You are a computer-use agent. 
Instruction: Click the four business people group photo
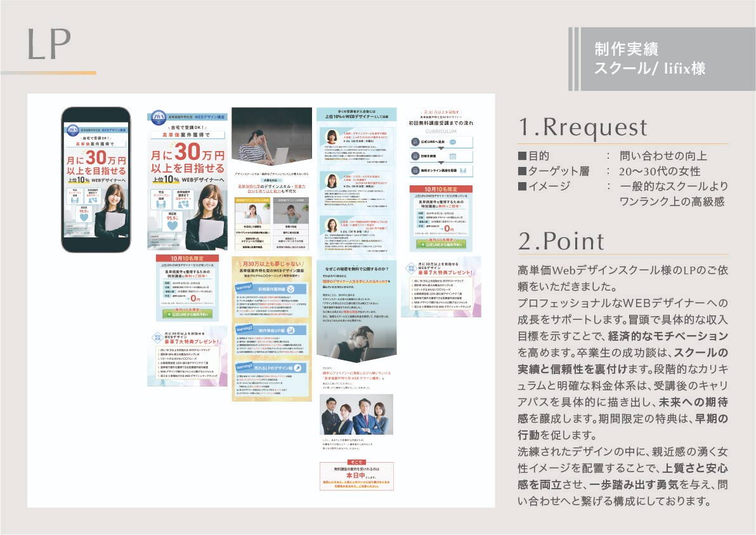coord(357,414)
